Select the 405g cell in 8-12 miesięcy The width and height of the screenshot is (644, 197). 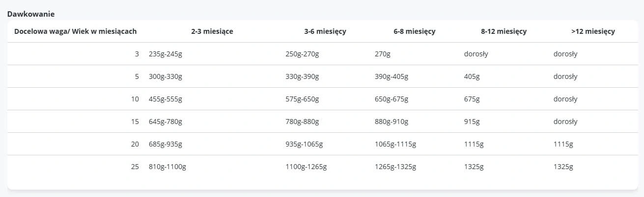click(472, 76)
